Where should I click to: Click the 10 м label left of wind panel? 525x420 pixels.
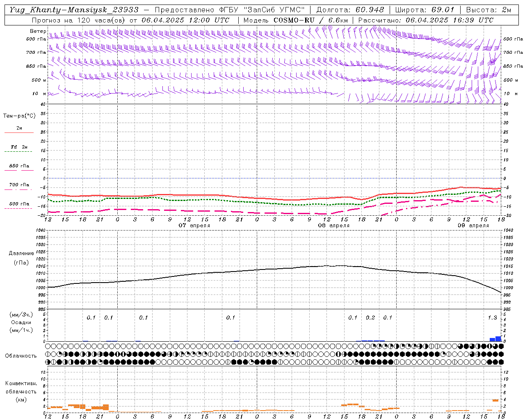39,94
